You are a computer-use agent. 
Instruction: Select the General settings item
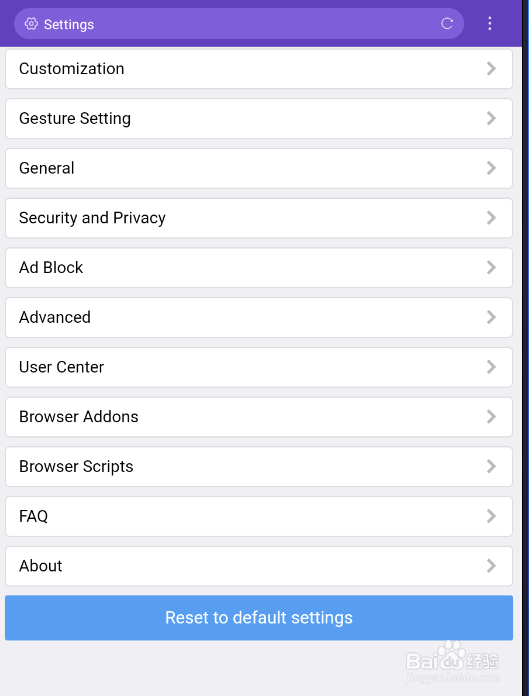[x=259, y=168]
